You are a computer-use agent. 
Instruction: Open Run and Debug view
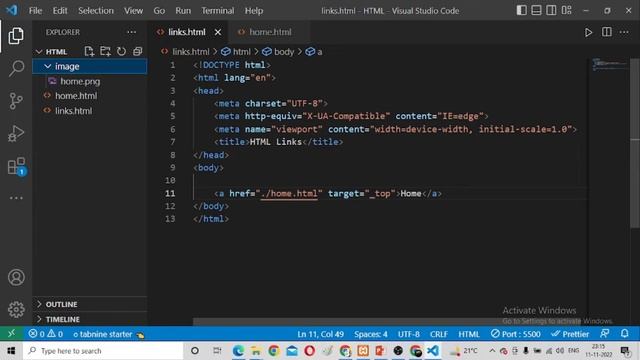click(x=16, y=133)
